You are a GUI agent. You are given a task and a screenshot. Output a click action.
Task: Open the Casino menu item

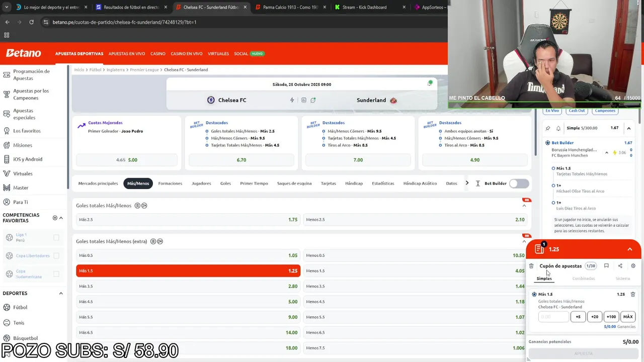point(157,54)
